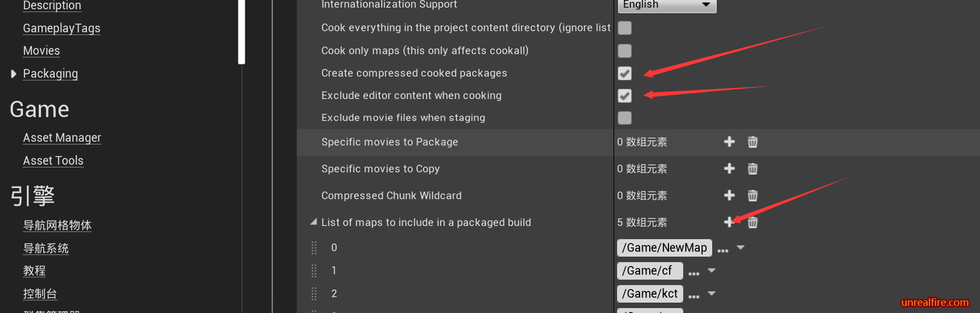This screenshot has width=980, height=313.
Task: Remove all maps from packaged build list
Action: pyautogui.click(x=753, y=222)
